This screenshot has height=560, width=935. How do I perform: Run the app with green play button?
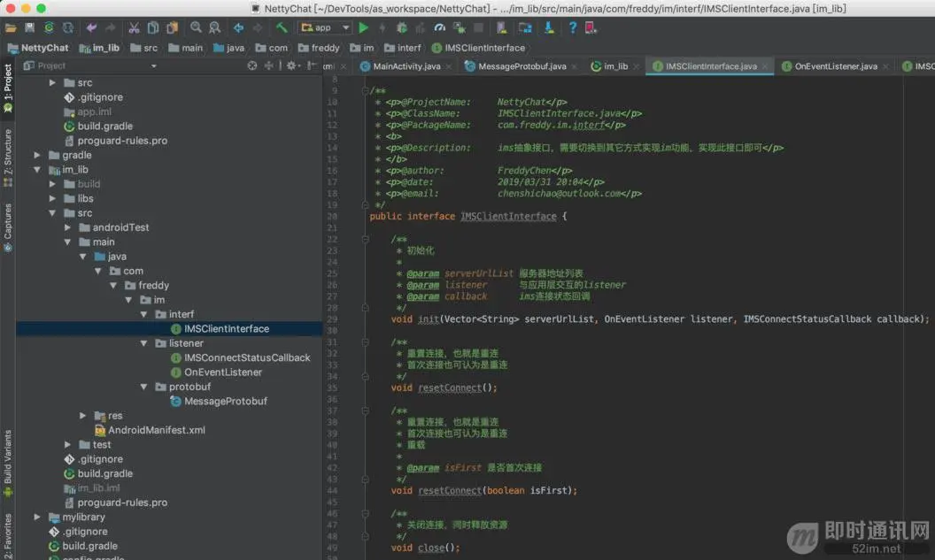[x=364, y=27]
